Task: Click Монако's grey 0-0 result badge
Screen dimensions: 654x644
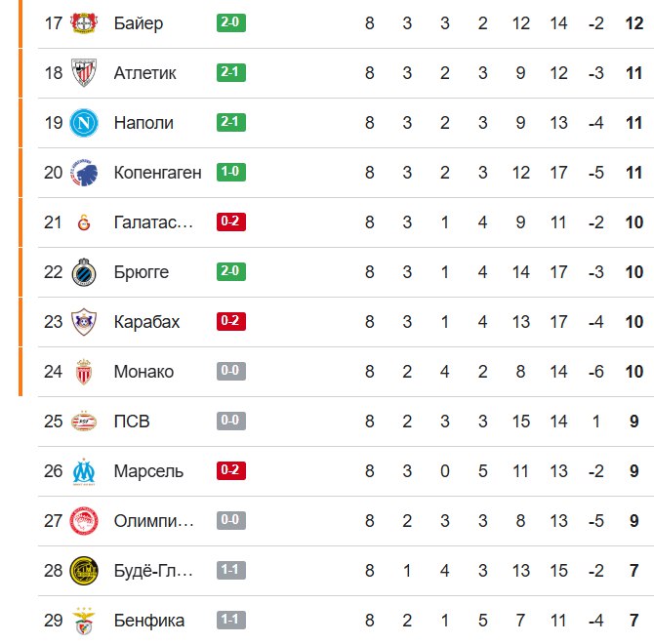Action: point(231,371)
